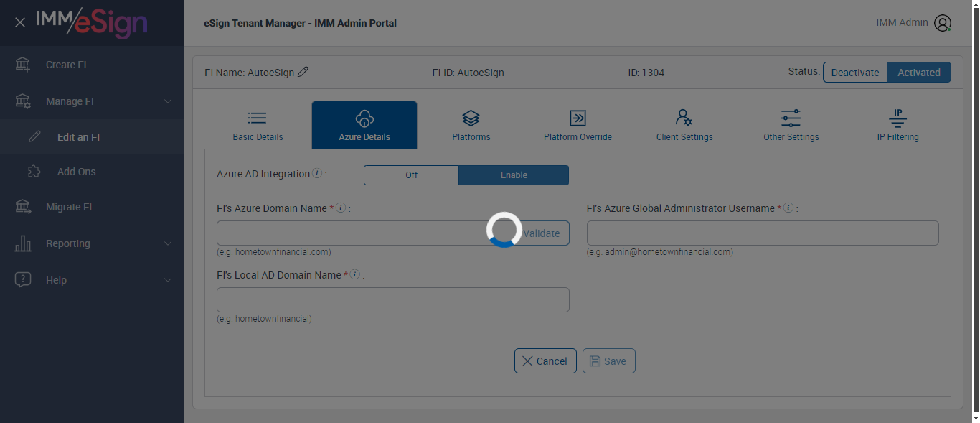Viewport: 980px width, 423px height.
Task: Focus the FI's Azure Domain Name field
Action: tap(365, 233)
